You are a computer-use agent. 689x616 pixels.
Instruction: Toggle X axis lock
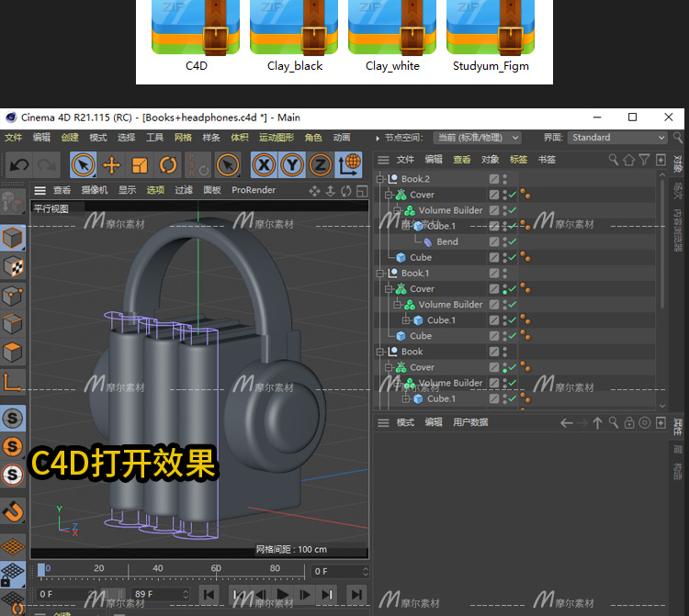pos(264,165)
